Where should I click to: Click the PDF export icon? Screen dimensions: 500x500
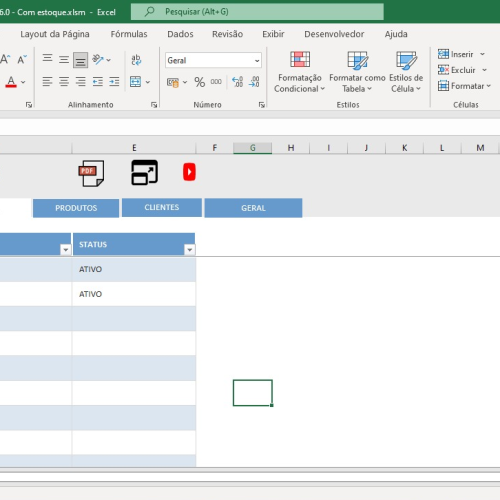[x=91, y=173]
